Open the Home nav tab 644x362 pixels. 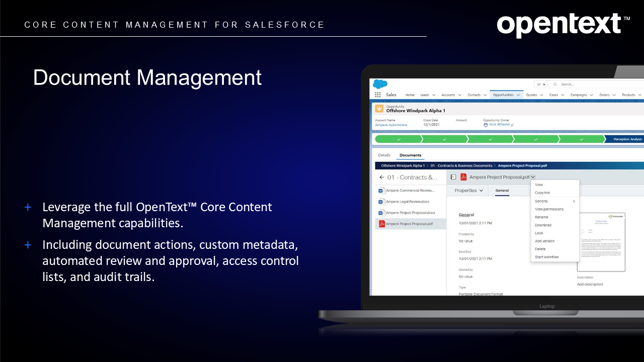click(410, 95)
